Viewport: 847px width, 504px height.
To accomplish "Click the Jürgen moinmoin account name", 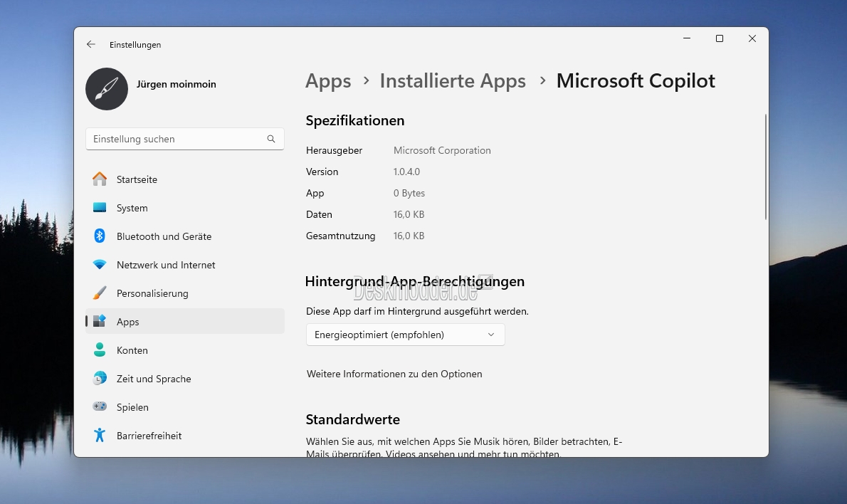I will pos(176,84).
